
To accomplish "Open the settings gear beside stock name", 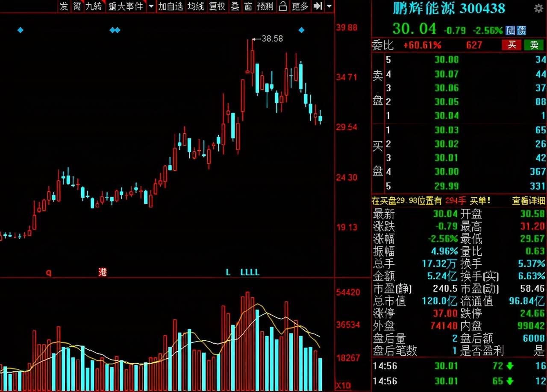I will [x=538, y=8].
